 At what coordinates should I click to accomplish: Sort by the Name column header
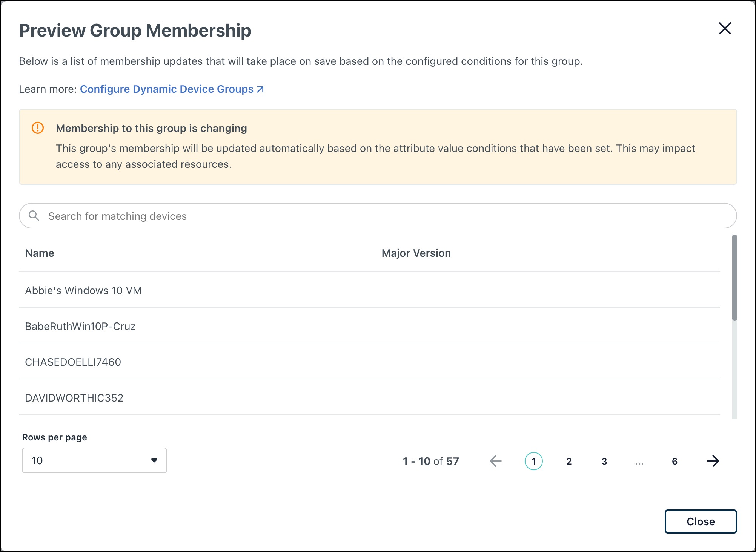tap(40, 253)
